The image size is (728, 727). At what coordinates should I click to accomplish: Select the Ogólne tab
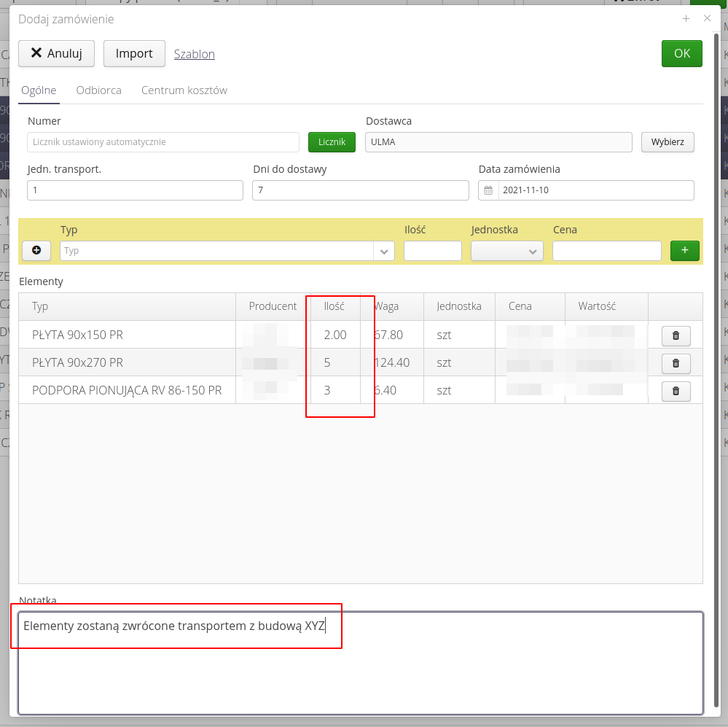[39, 90]
